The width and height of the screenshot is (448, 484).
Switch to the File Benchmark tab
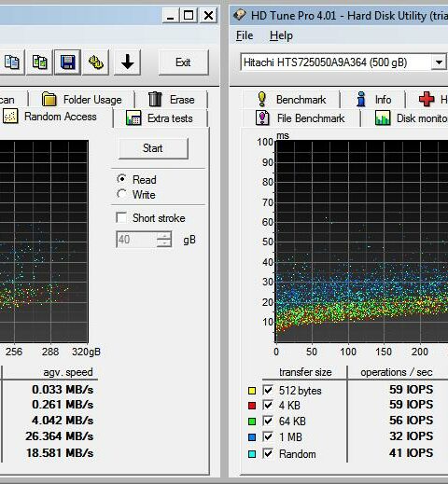click(x=301, y=118)
